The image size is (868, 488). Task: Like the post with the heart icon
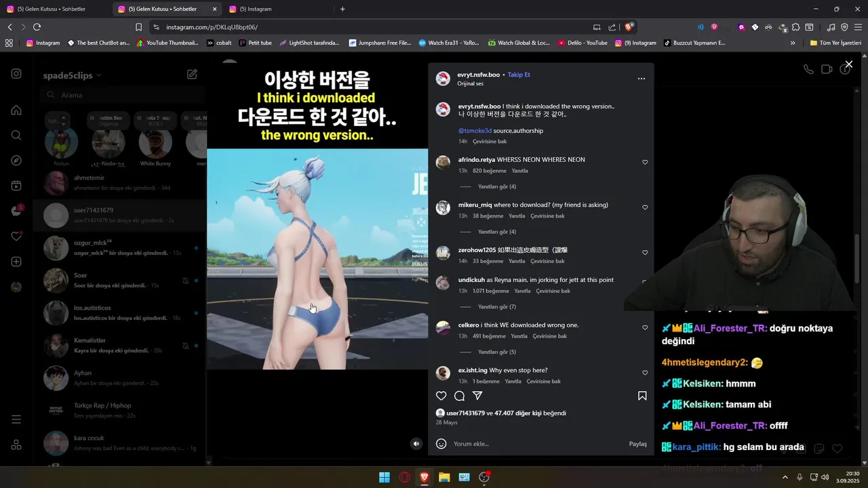pyautogui.click(x=441, y=396)
